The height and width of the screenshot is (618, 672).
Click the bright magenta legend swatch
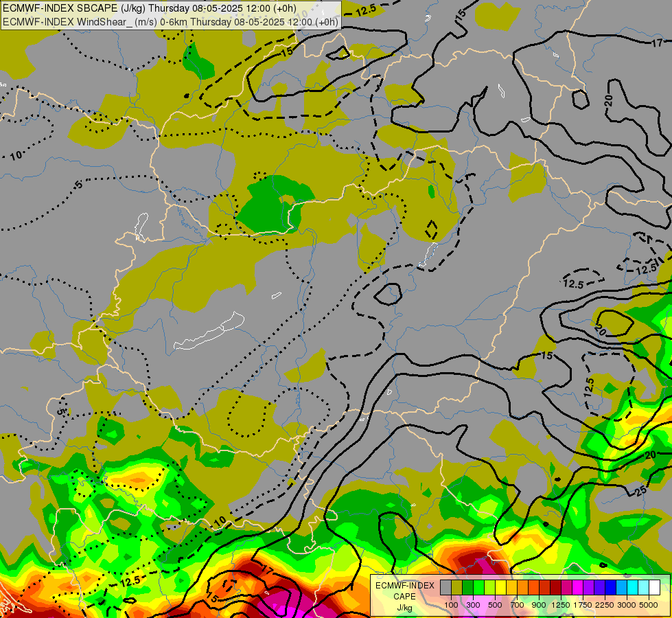tap(578, 588)
